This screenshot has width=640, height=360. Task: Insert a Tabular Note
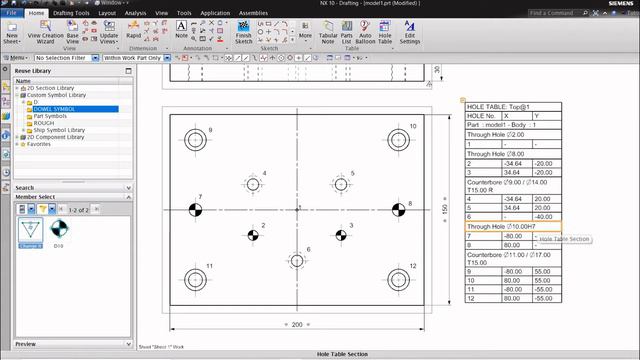328,32
